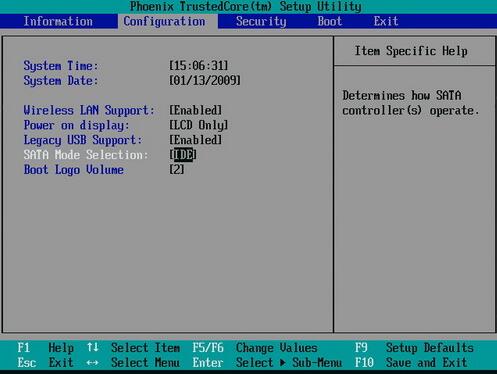This screenshot has height=374, width=497.
Task: Open the Exit tab
Action: coord(386,21)
